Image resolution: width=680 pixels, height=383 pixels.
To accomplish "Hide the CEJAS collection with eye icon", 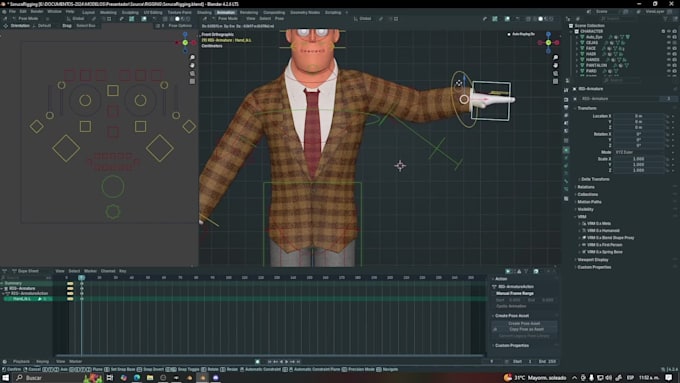I will click(x=669, y=43).
